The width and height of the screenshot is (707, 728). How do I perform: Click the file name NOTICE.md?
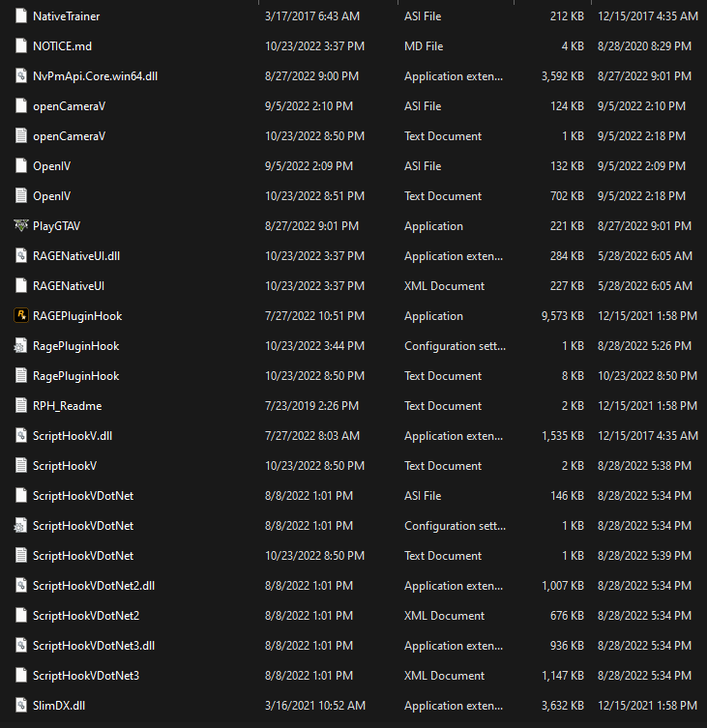click(62, 46)
